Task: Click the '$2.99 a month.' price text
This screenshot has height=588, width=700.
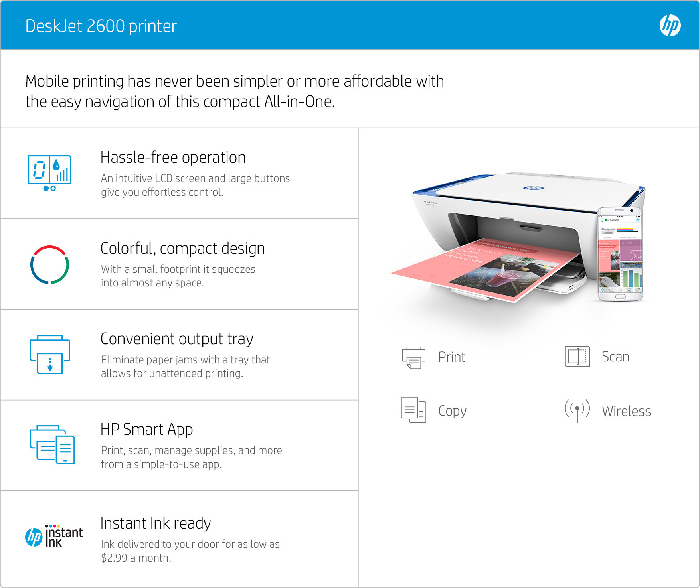Action: [x=136, y=558]
